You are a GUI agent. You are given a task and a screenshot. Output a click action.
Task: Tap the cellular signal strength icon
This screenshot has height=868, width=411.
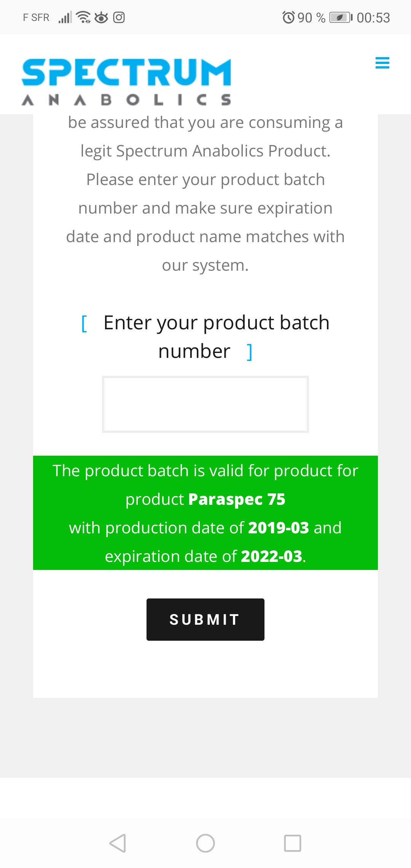65,18
